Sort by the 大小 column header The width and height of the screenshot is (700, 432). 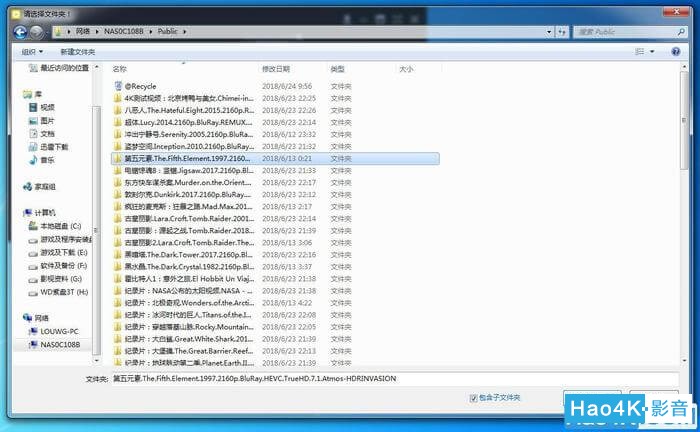coord(406,69)
